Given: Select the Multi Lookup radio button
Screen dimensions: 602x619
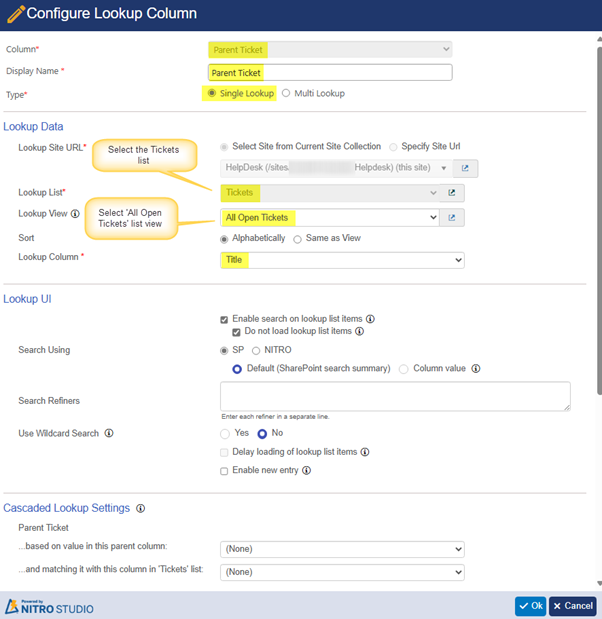Looking at the screenshot, I should pos(286,94).
